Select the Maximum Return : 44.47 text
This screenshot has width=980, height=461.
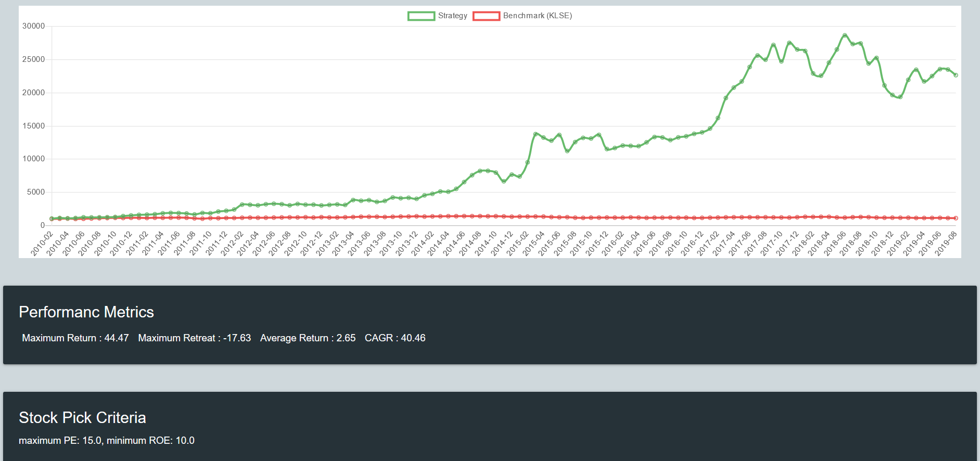pyautogui.click(x=75, y=338)
